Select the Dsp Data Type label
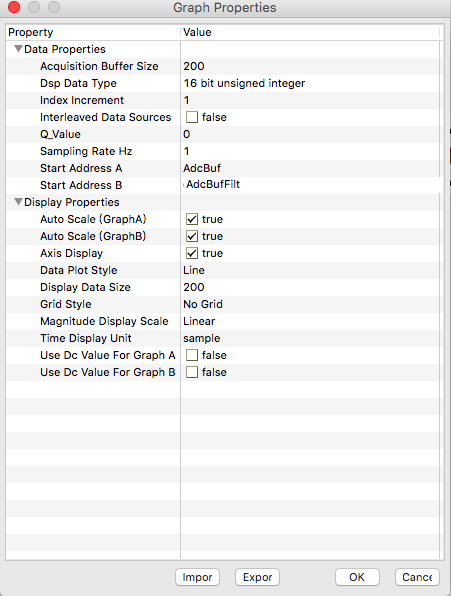Viewport: 451px width, 596px height. coord(78,83)
